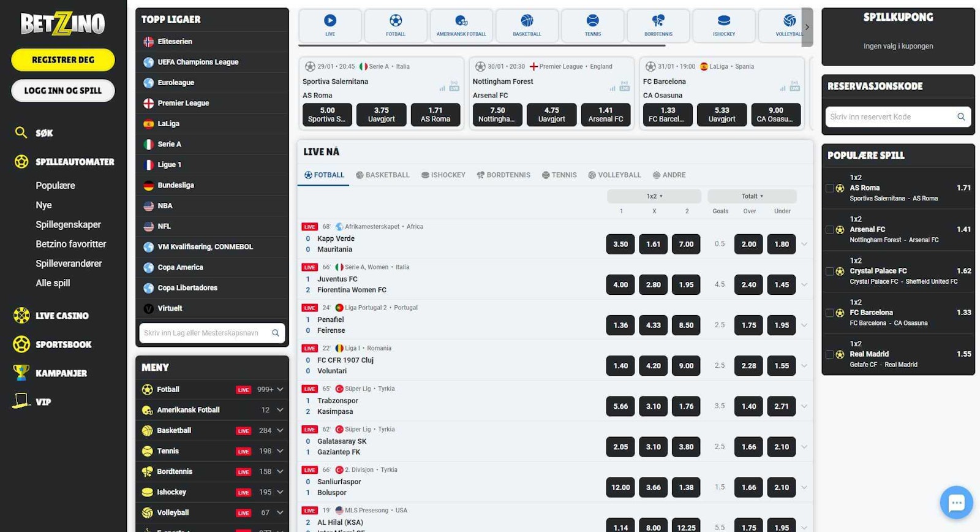Switch to the Andre live tab

pyautogui.click(x=669, y=175)
